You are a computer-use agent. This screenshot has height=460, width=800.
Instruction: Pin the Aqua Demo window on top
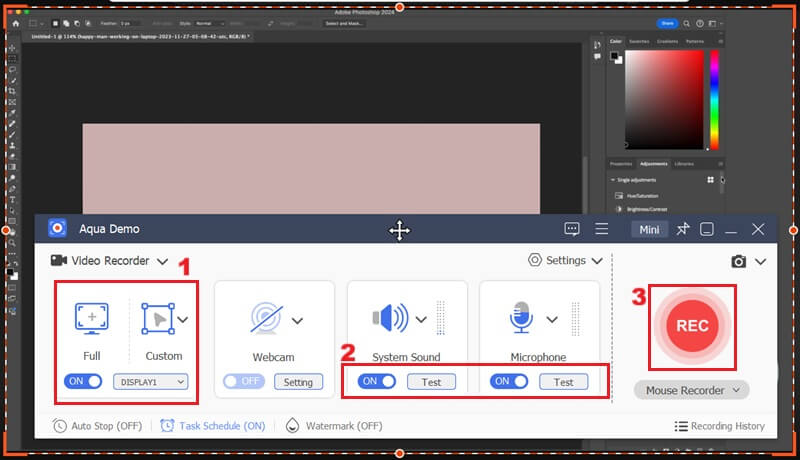point(682,229)
